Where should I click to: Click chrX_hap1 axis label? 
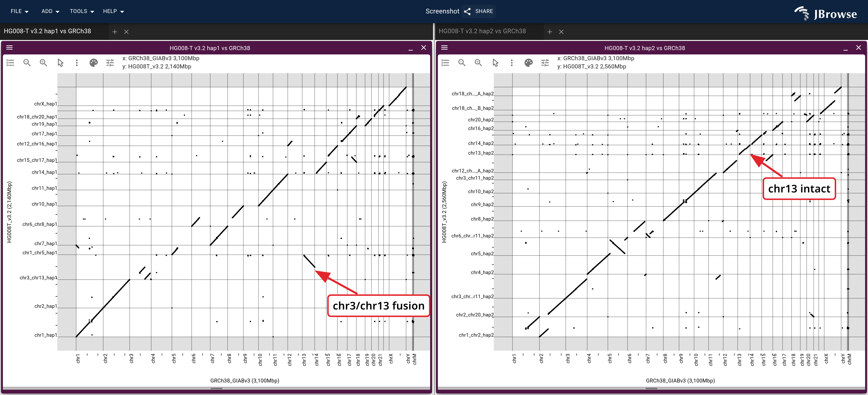click(46, 104)
